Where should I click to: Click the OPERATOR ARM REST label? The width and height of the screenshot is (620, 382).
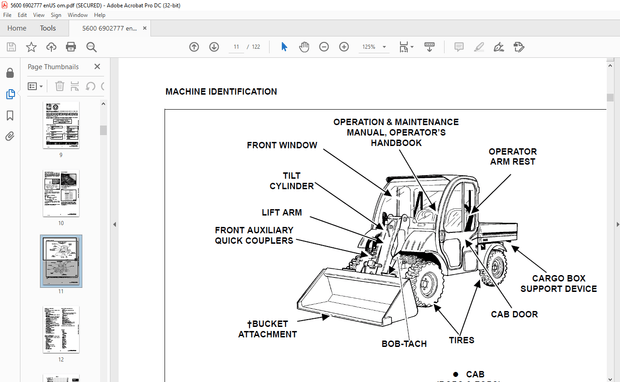512,157
